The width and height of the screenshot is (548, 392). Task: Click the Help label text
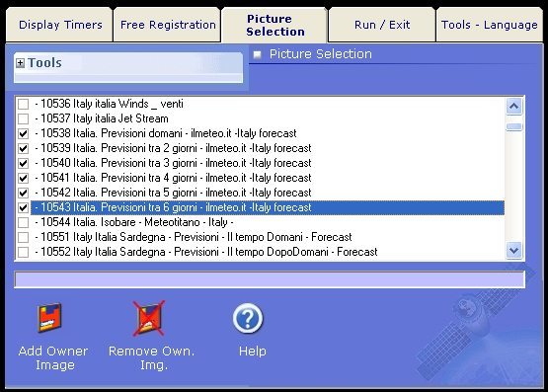click(253, 352)
